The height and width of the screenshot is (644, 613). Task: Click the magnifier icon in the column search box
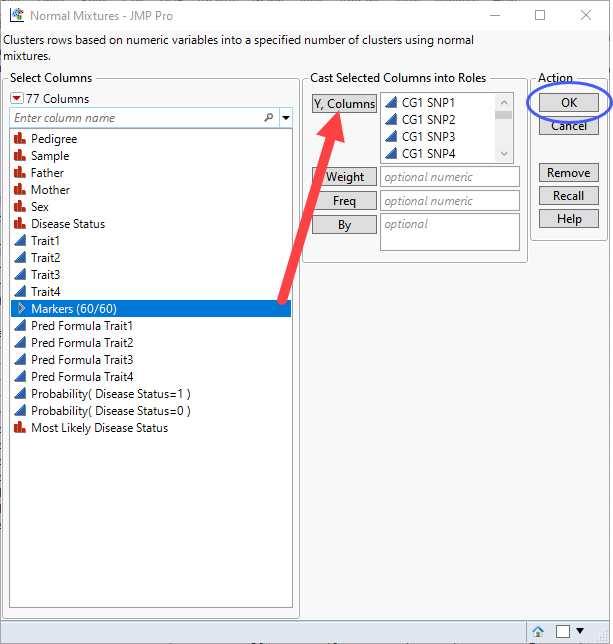(269, 118)
